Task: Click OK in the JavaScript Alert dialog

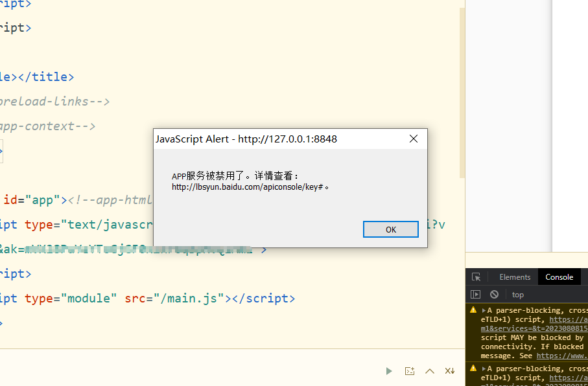Action: tap(390, 229)
